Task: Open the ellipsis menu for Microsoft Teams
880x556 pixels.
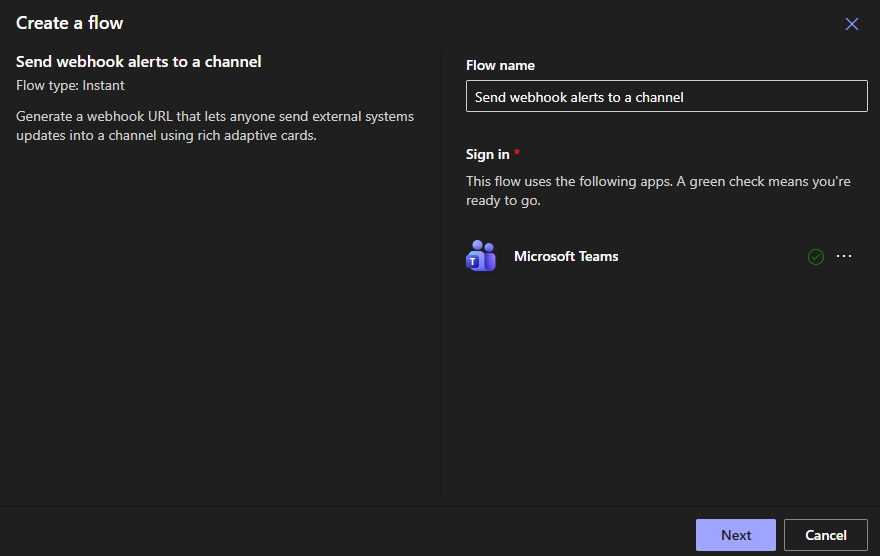Action: click(x=844, y=257)
